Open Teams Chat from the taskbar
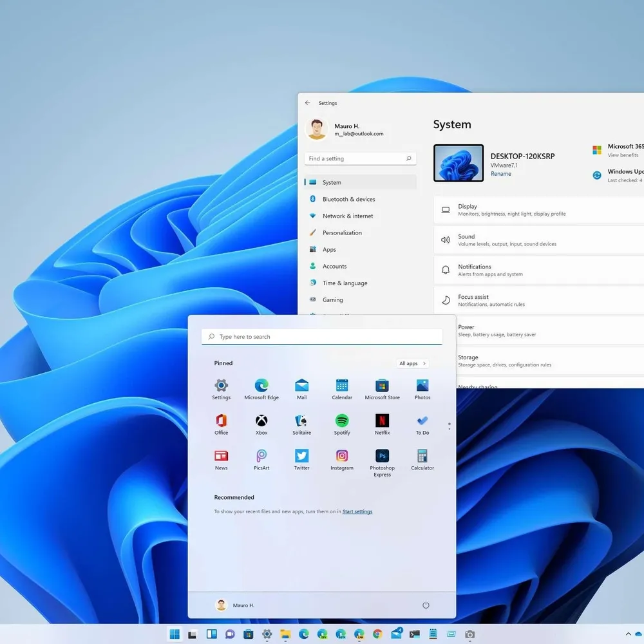Image resolution: width=644 pixels, height=644 pixels. (230, 634)
